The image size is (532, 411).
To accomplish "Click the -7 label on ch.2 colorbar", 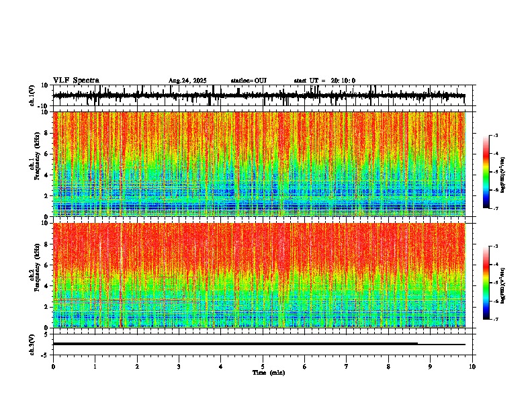I will coord(496,319).
